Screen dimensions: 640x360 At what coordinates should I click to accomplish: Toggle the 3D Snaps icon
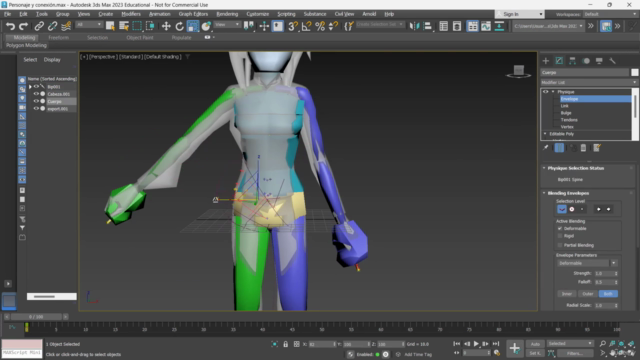click(x=293, y=26)
